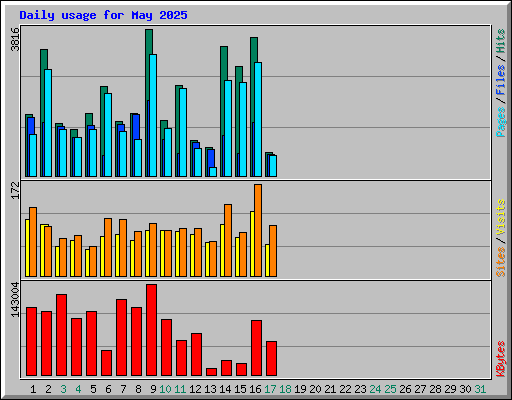Click the 'Visits' legend label
The height and width of the screenshot is (400, 512).
pyautogui.click(x=500, y=217)
